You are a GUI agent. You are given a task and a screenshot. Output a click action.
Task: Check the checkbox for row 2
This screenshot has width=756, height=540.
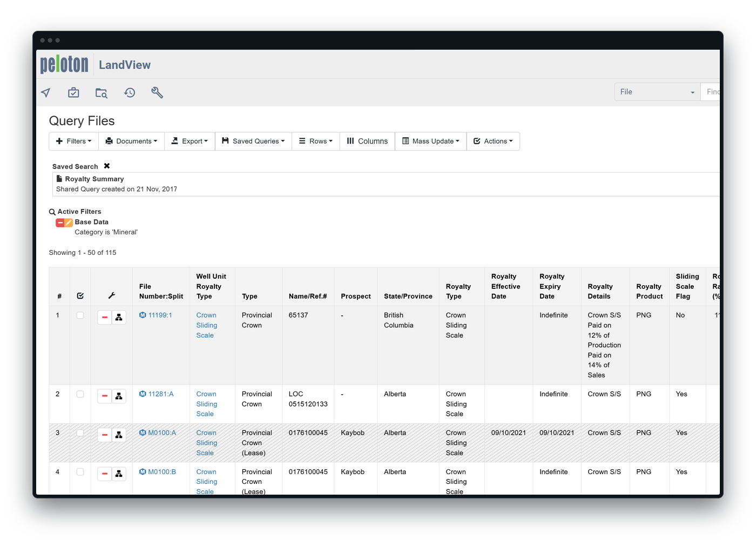(80, 394)
